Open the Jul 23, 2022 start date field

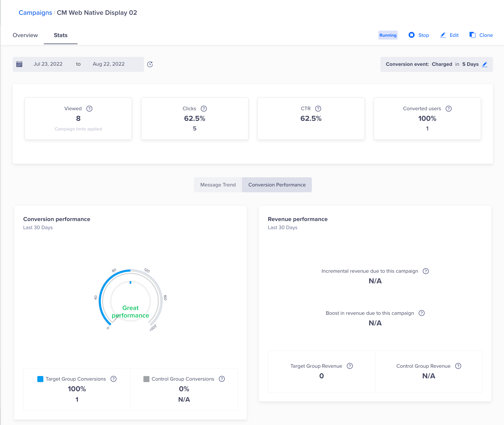48,64
